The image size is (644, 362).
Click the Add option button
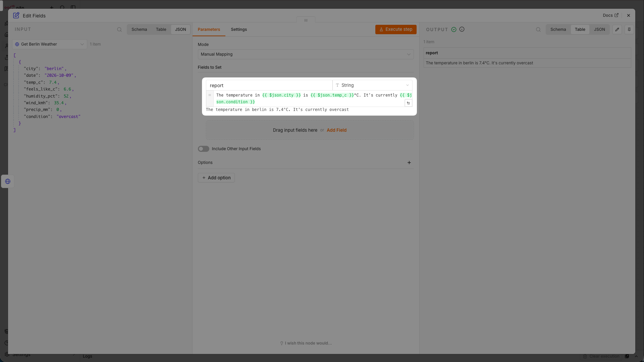point(216,178)
